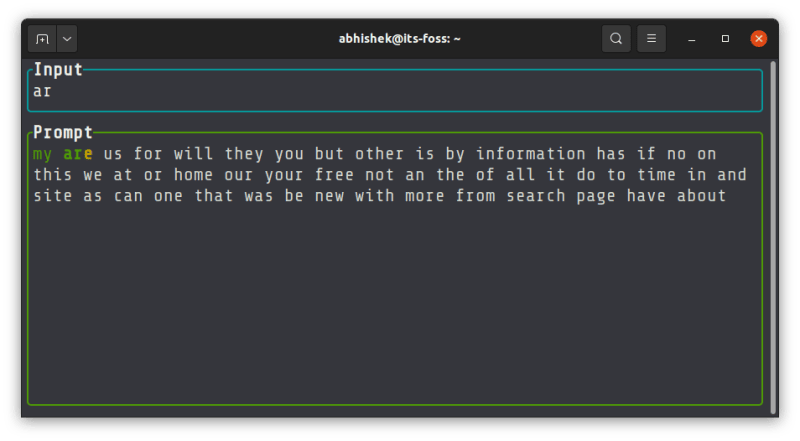Maximize the terminal window
Viewport: 800px width, 441px height.
725,39
